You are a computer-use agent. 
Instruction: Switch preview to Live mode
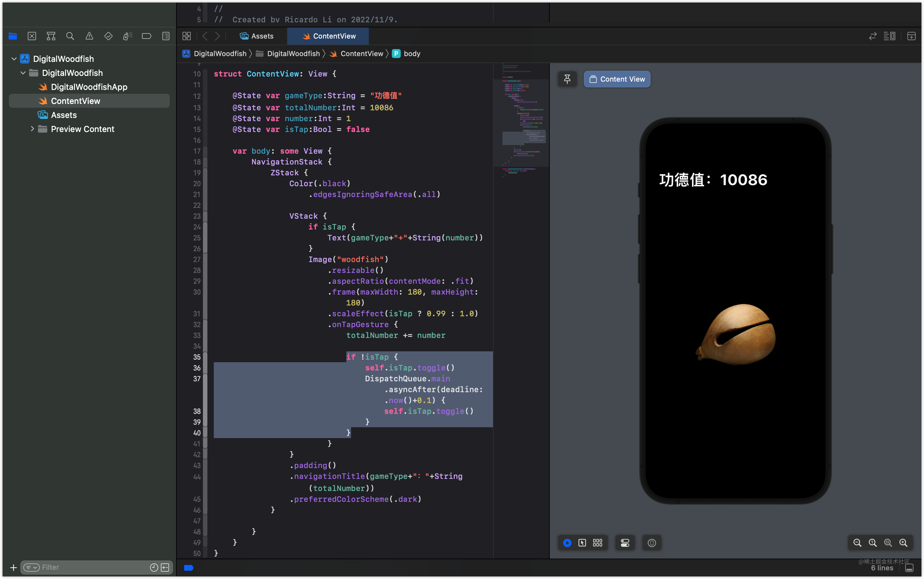tap(567, 543)
